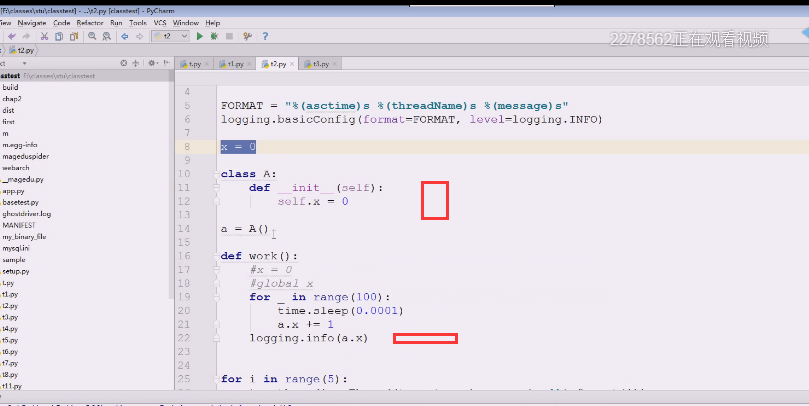Close the t3.py editor tab
Viewport: 809px width, 406px height.
pos(335,64)
